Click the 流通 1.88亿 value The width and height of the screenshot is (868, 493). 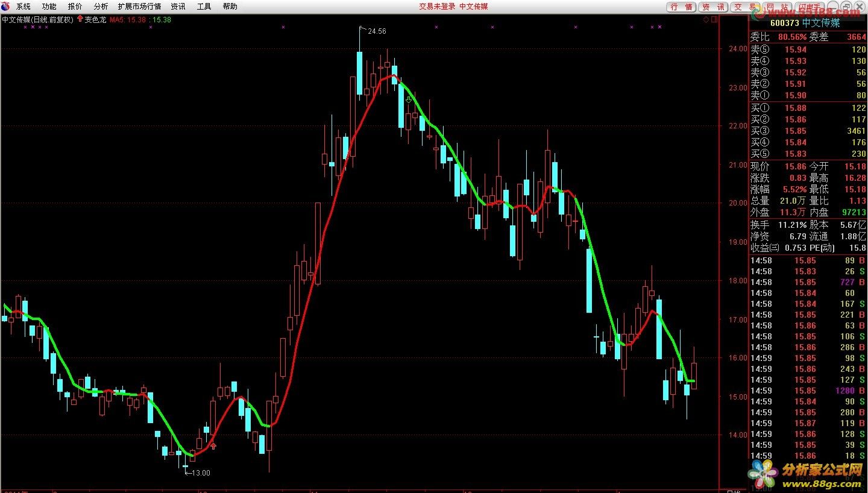coord(854,236)
